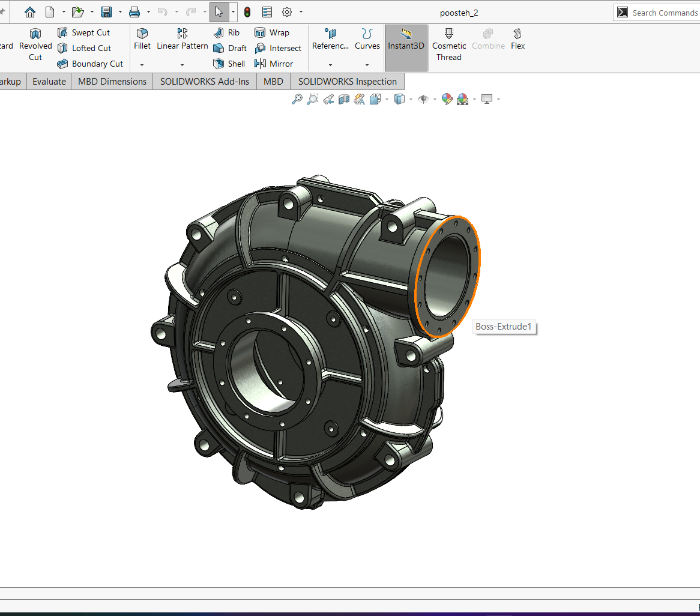
Task: Open the Hide/Show Items eye toggle
Action: click(423, 100)
